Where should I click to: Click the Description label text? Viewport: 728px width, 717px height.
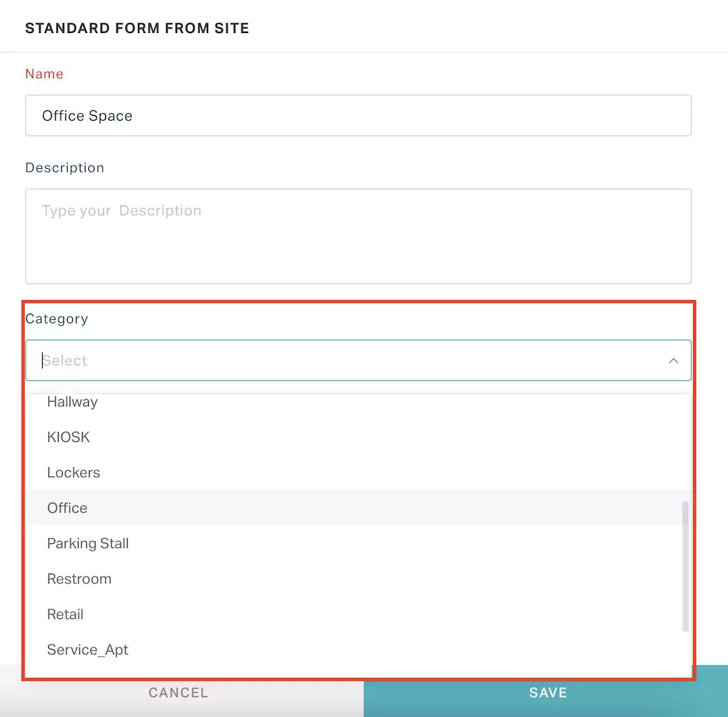pos(64,168)
